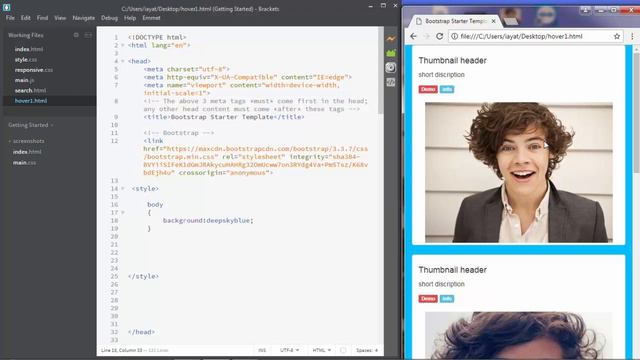The height and width of the screenshot is (360, 640).
Task: Click the second Thumbnail header title
Action: (452, 270)
